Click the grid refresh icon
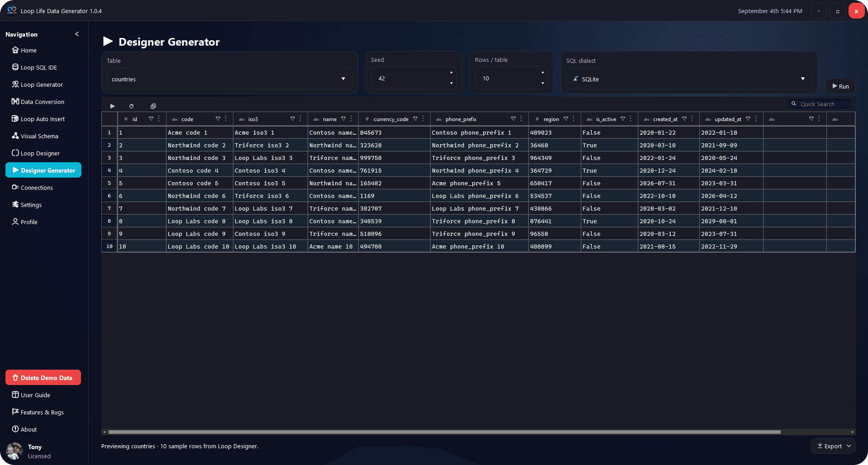Viewport: 868px width, 465px height. click(132, 106)
